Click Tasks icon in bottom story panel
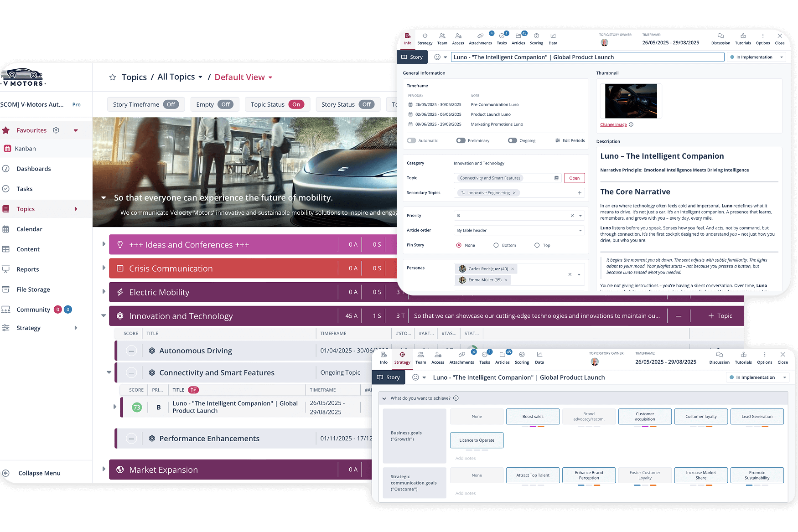Image resolution: width=798 pixels, height=532 pixels. pyautogui.click(x=484, y=355)
